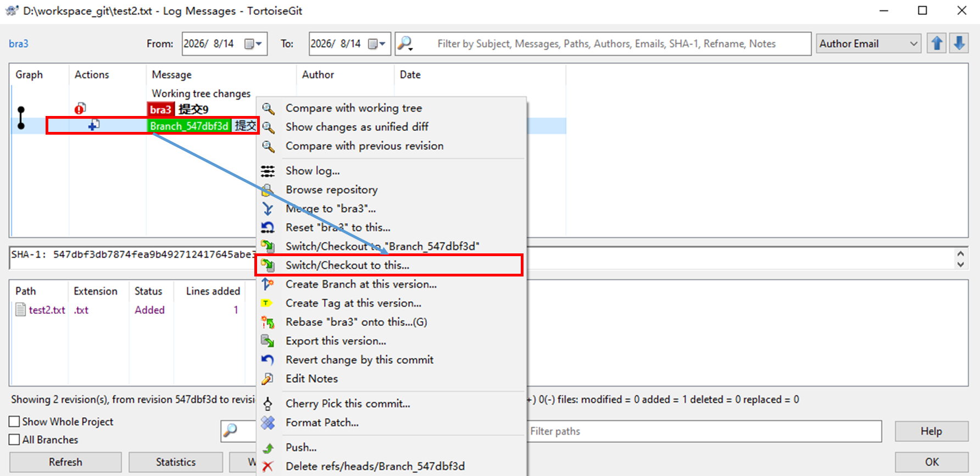Click the Format Patch icon
The width and height of the screenshot is (980, 476).
coord(268,423)
